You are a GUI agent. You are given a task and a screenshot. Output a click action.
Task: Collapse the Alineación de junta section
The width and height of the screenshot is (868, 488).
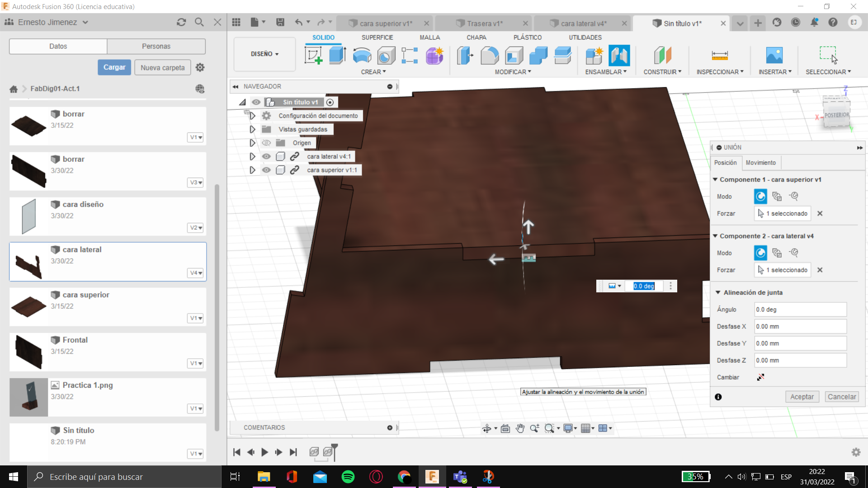(718, 292)
